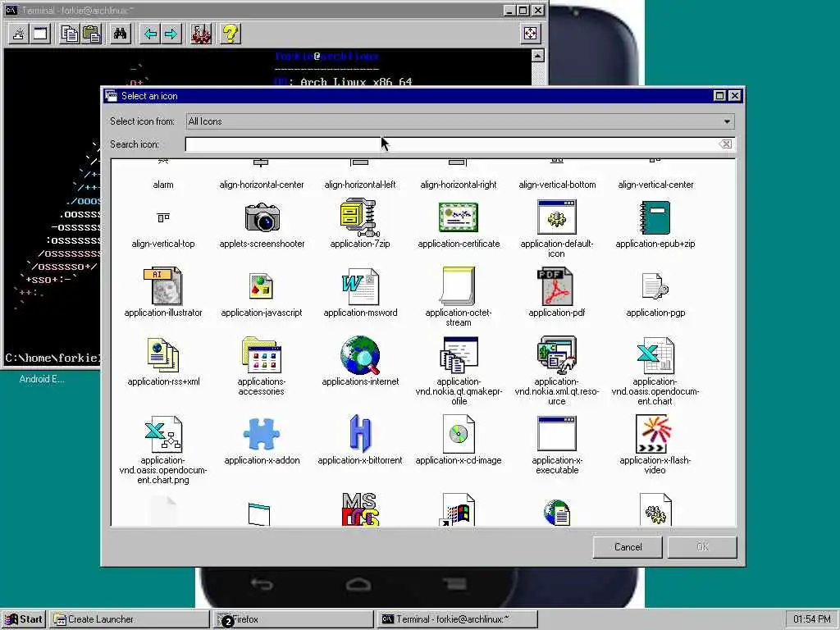Viewport: 840px width, 630px height.
Task: Click the taskbar clock
Action: click(x=811, y=619)
